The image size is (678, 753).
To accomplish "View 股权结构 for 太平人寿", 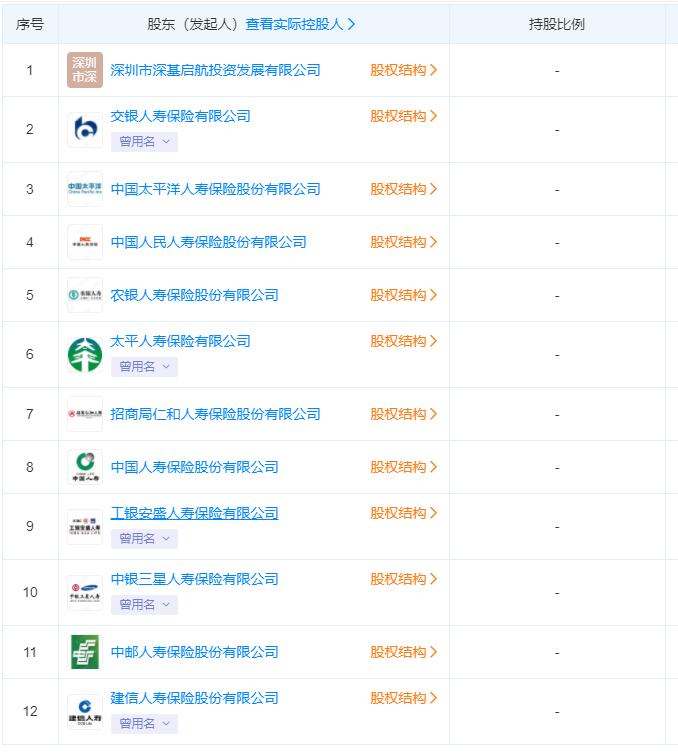I will coord(403,341).
